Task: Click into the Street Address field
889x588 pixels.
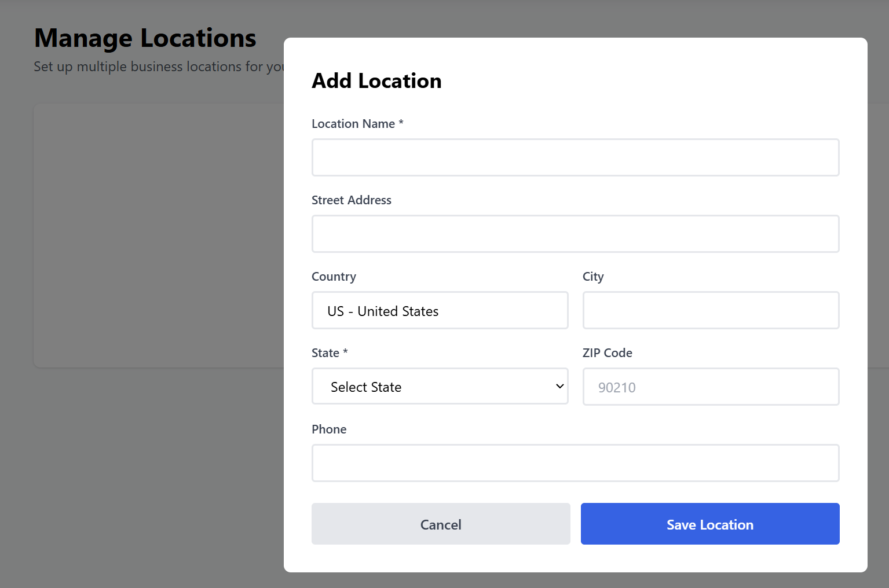Action: tap(575, 234)
